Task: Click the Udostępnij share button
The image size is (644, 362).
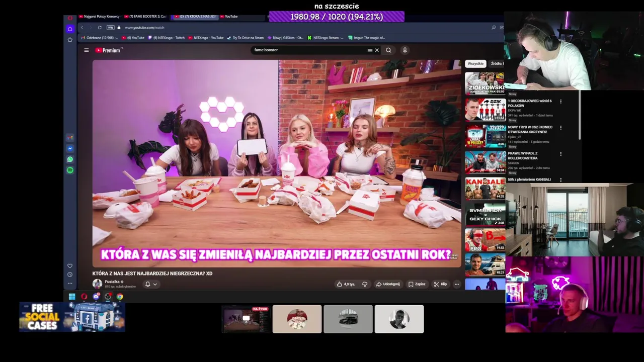Action: [x=388, y=284]
